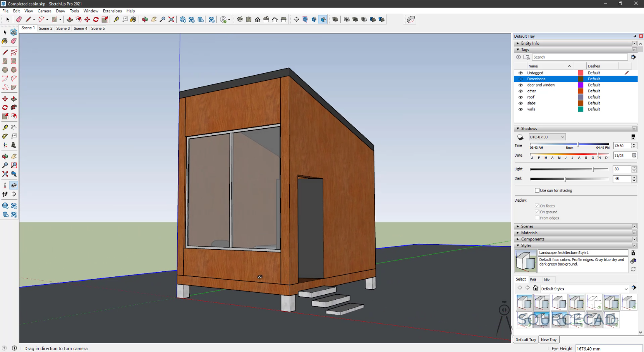Open the Edit tab in the Styles panel
Viewport: 644px width, 352px height.
point(533,280)
